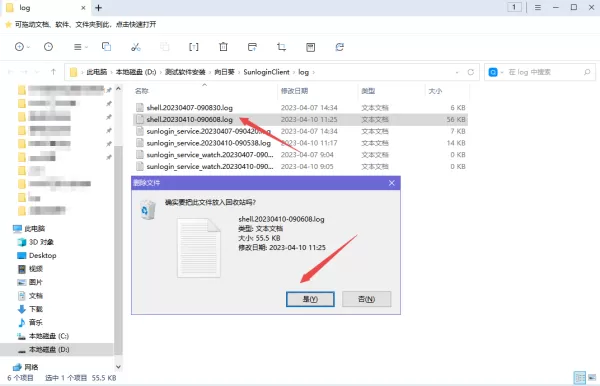Select file sunlogin_service.20230410-090538.log
The image size is (600, 386).
tap(300, 143)
